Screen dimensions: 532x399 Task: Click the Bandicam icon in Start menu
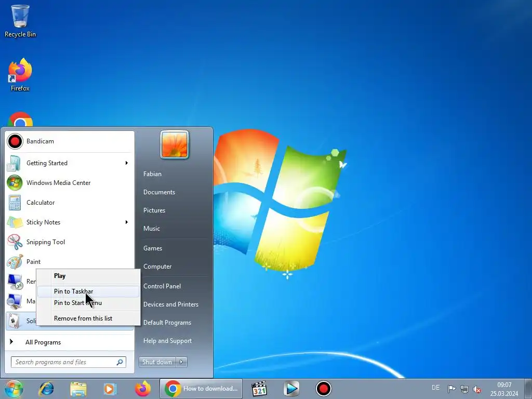coord(15,141)
